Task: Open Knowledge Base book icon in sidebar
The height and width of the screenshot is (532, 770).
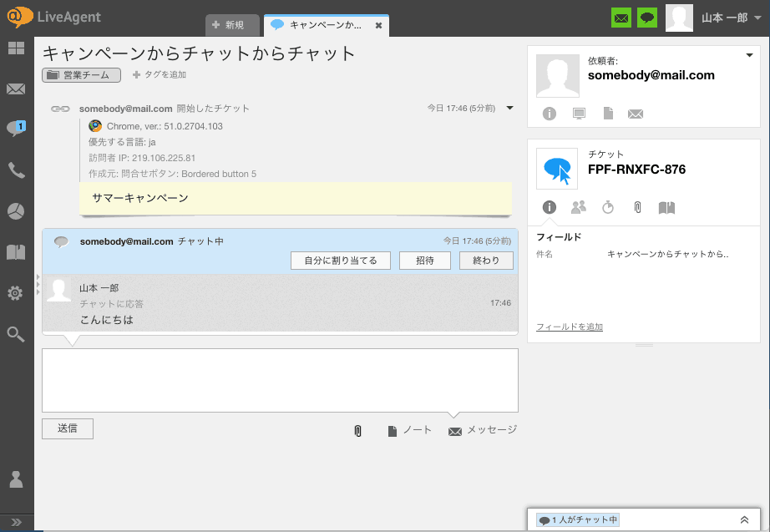Action: click(x=16, y=252)
